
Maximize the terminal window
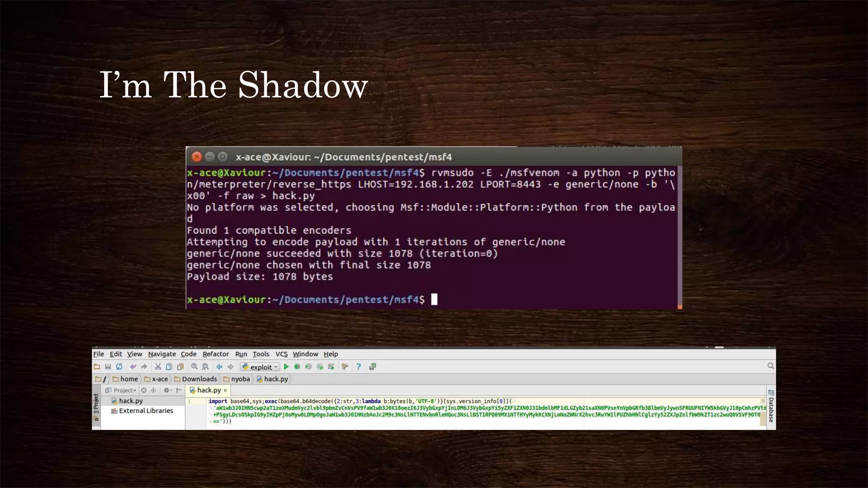pos(223,157)
